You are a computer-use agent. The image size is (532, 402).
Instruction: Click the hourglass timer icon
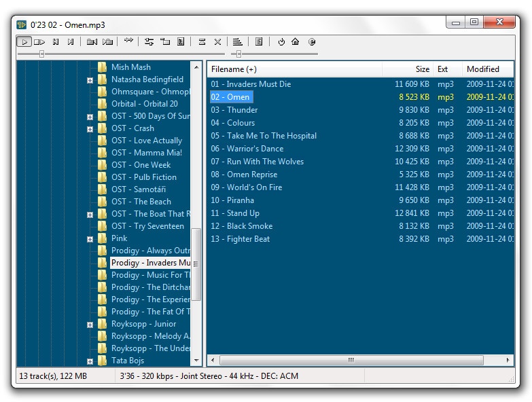click(x=202, y=42)
